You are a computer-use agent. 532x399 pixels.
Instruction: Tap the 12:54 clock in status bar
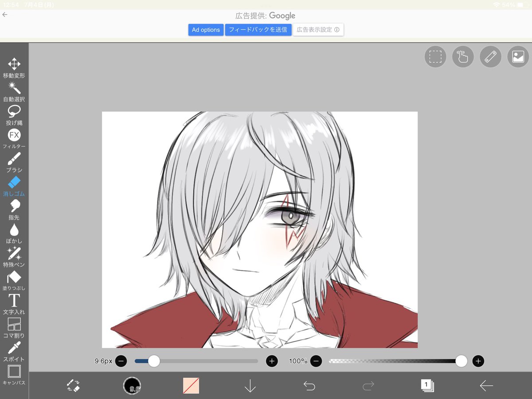[x=11, y=4]
